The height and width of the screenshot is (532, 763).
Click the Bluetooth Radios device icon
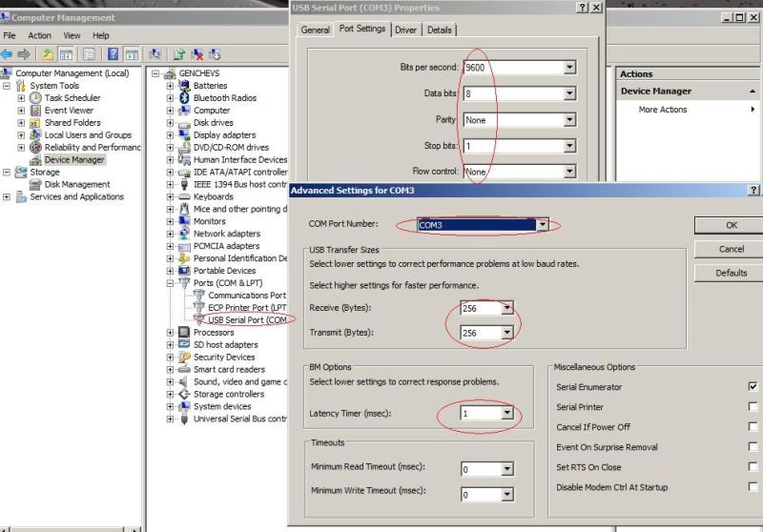(184, 98)
